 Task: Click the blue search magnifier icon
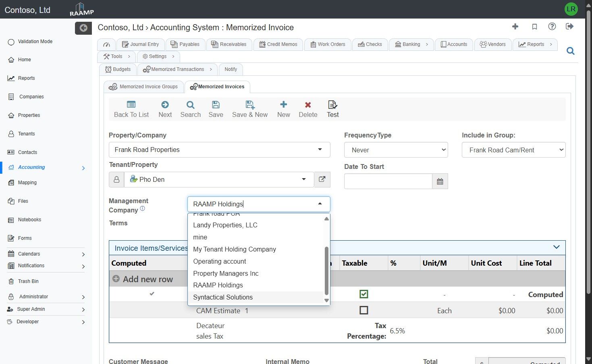tap(570, 51)
